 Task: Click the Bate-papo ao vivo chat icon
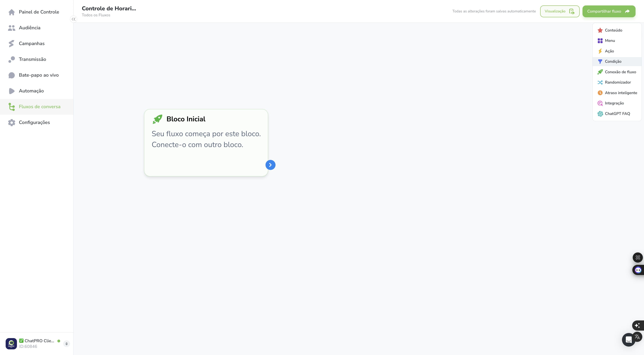point(11,75)
